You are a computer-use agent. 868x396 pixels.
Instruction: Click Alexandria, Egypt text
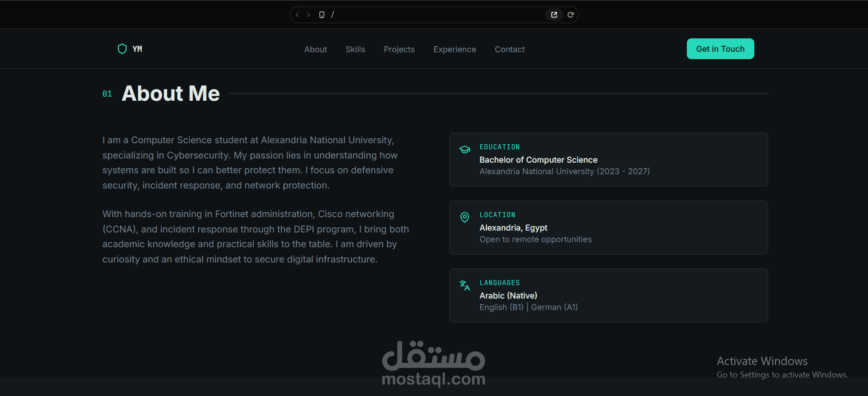(513, 228)
